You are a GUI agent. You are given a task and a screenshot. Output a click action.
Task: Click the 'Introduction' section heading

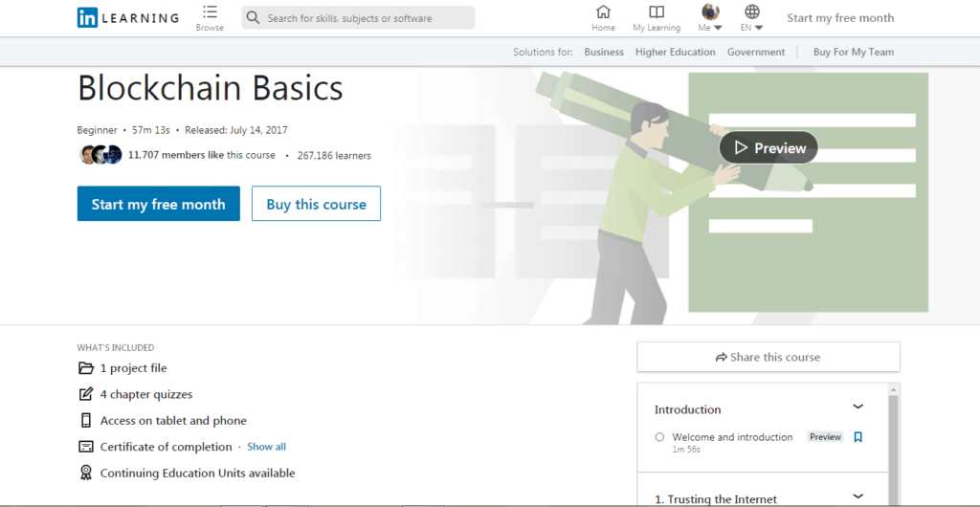[687, 409]
